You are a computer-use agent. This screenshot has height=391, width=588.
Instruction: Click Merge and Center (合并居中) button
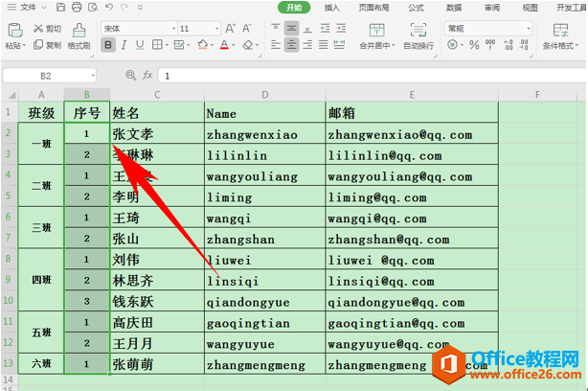[x=377, y=36]
